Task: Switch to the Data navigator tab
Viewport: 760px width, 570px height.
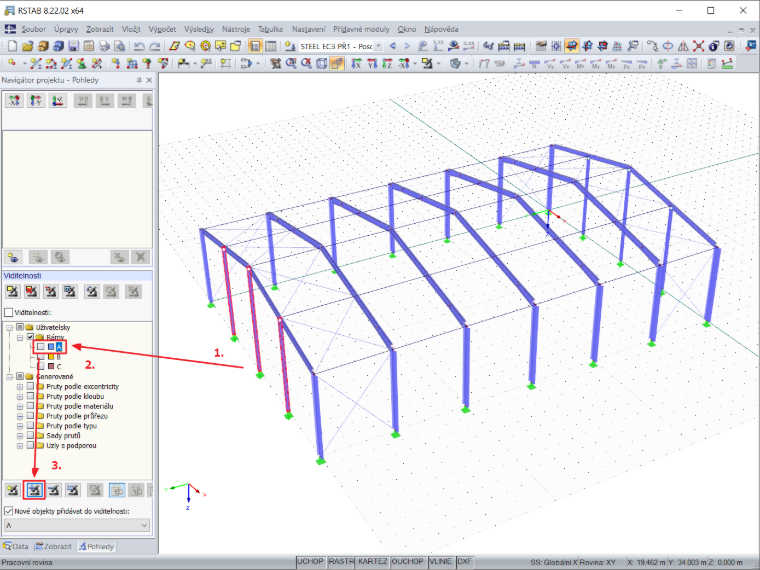Action: pyautogui.click(x=16, y=546)
